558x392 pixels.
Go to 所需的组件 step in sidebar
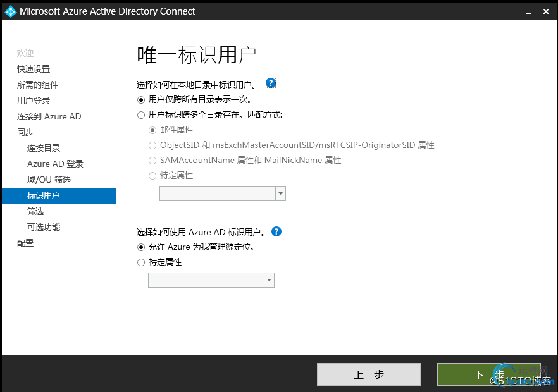pyautogui.click(x=38, y=85)
